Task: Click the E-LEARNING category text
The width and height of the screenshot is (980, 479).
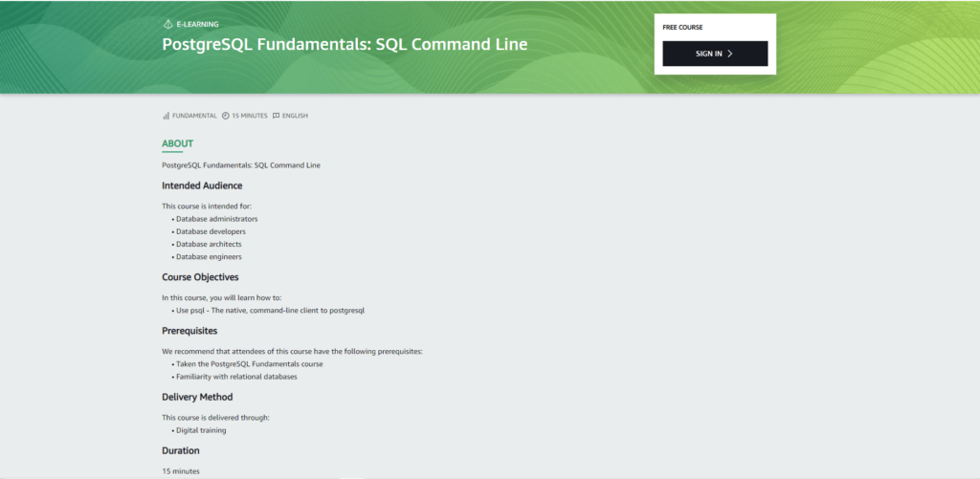Action: [x=197, y=24]
